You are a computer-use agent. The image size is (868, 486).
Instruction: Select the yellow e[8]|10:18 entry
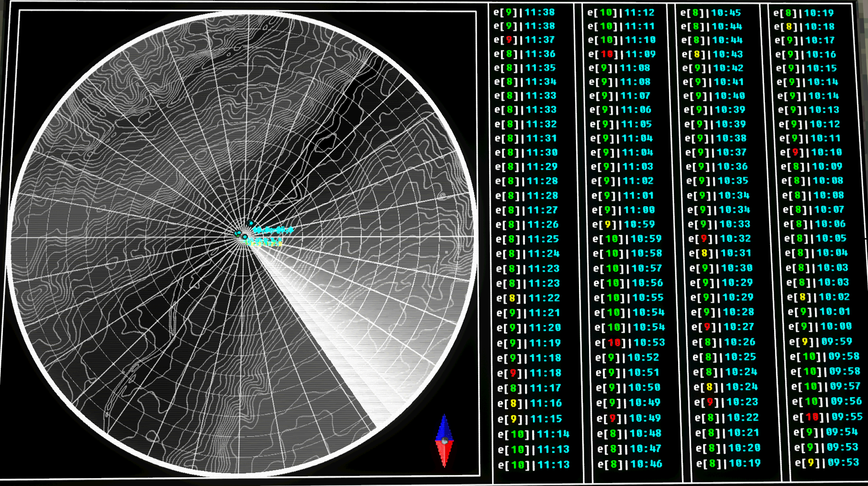(x=804, y=27)
